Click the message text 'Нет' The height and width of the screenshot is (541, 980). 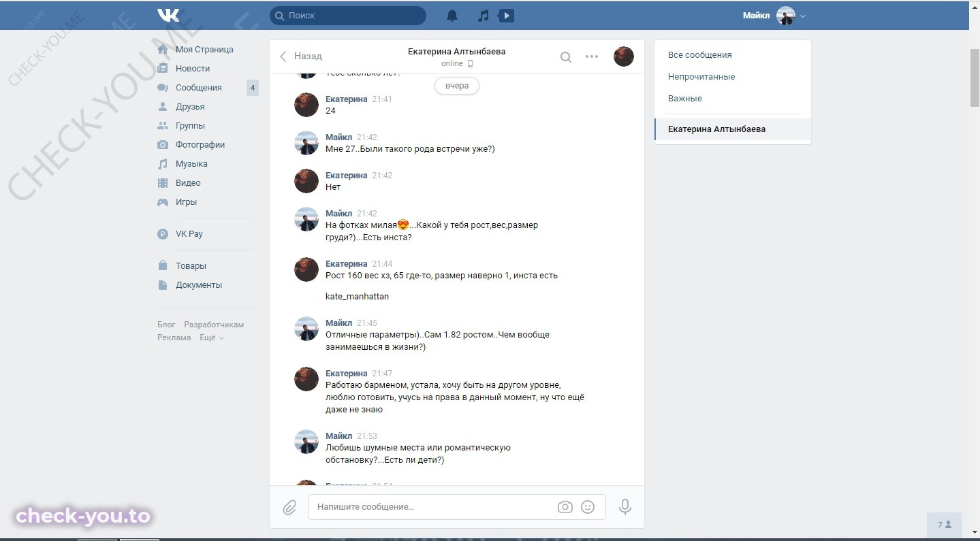(x=333, y=187)
